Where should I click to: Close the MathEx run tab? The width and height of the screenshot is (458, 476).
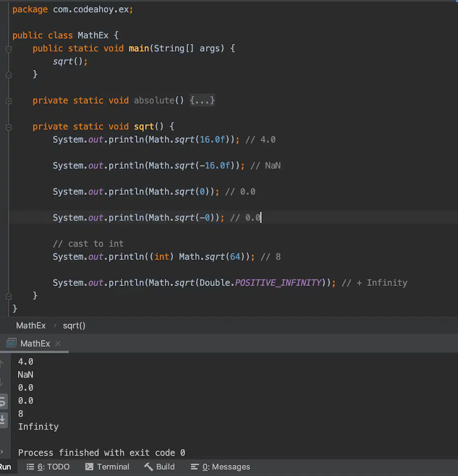click(x=58, y=344)
